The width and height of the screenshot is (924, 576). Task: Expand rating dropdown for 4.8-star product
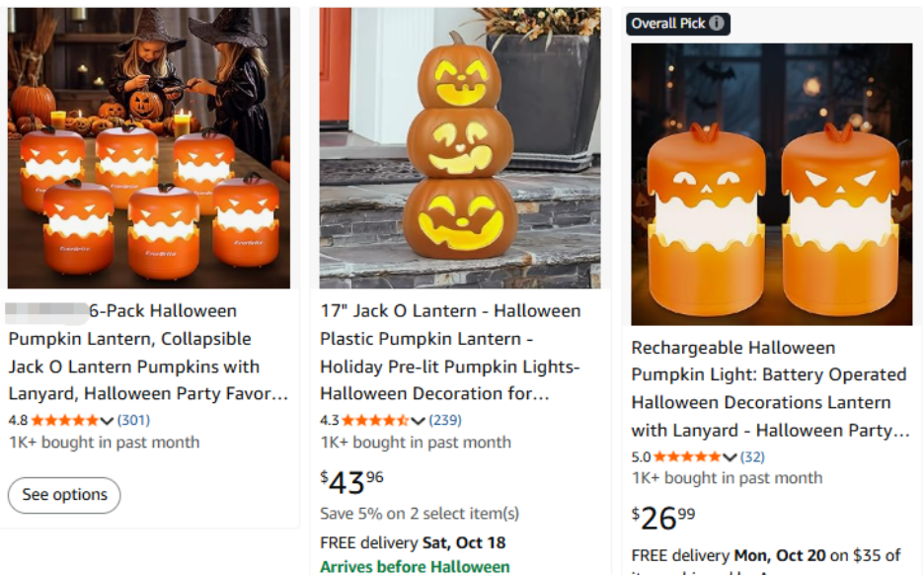pos(108,421)
